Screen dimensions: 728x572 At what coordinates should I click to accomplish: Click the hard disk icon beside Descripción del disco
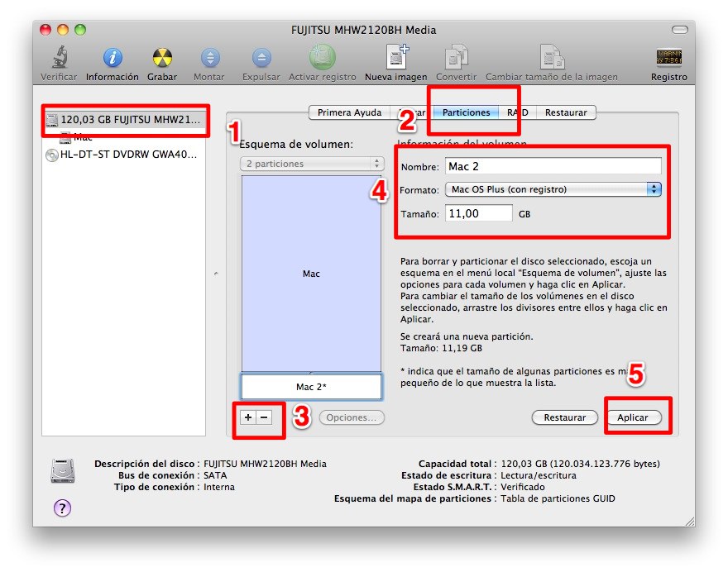[x=63, y=471]
